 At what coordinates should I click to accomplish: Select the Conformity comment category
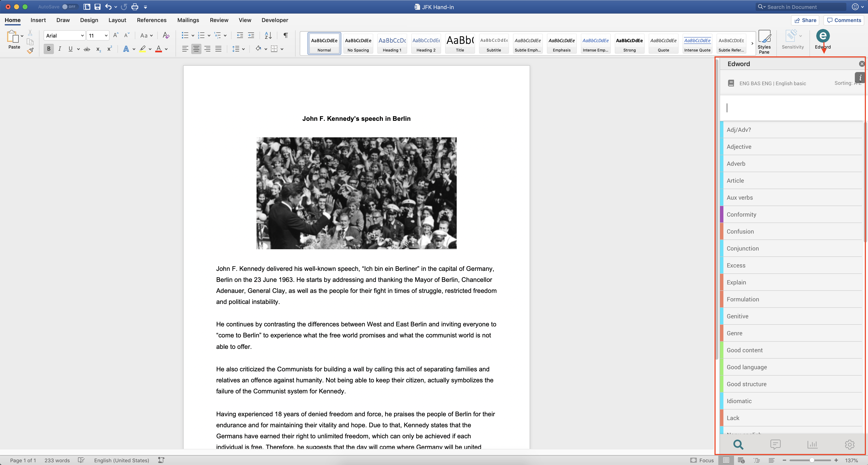[x=741, y=215]
